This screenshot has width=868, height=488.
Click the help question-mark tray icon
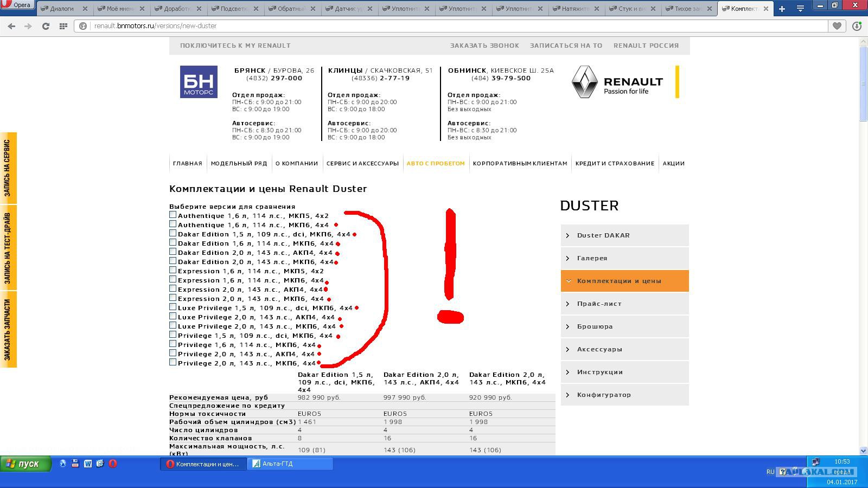(x=782, y=472)
